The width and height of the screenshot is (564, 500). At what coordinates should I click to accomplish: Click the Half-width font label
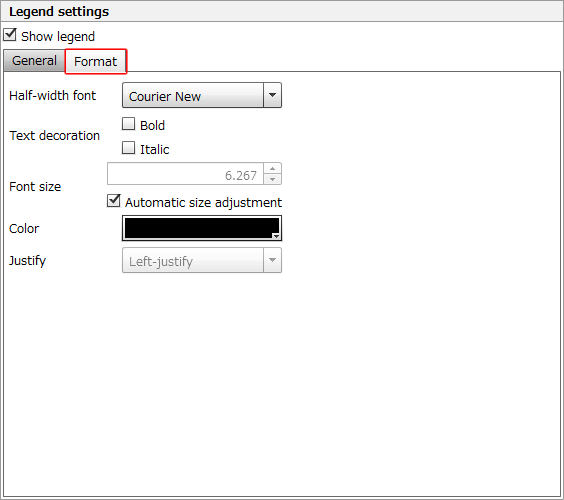click(53, 96)
